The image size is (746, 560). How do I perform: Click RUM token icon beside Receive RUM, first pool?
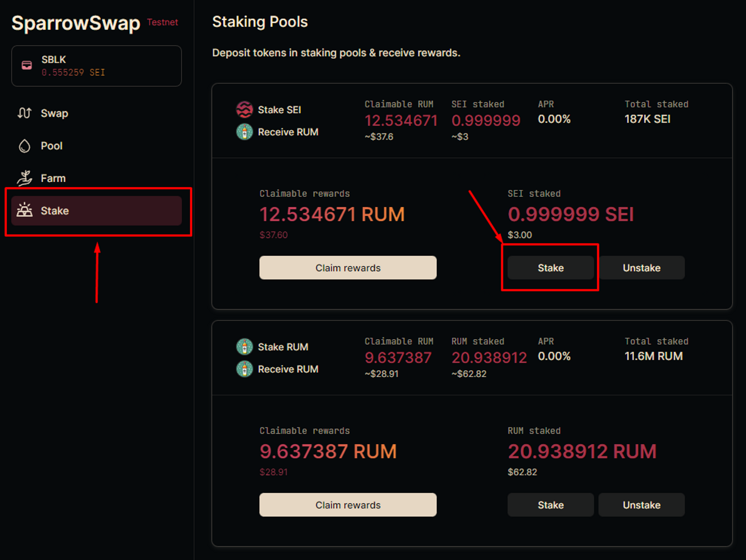point(244,132)
